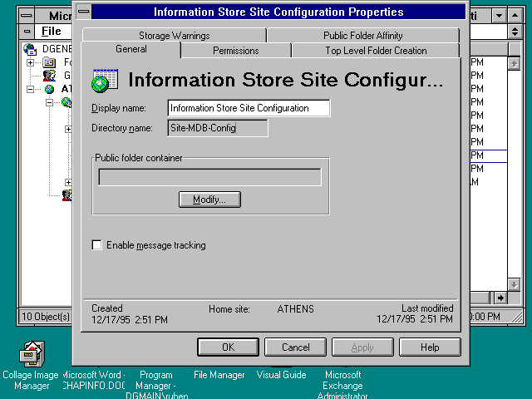
Task: Click the Modify... button
Action: (x=209, y=199)
